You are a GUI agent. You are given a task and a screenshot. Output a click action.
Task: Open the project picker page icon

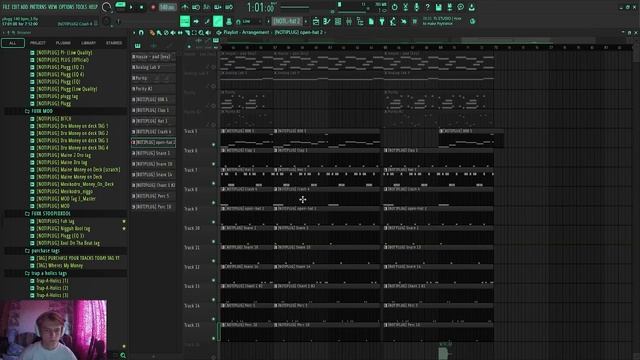pos(371,21)
